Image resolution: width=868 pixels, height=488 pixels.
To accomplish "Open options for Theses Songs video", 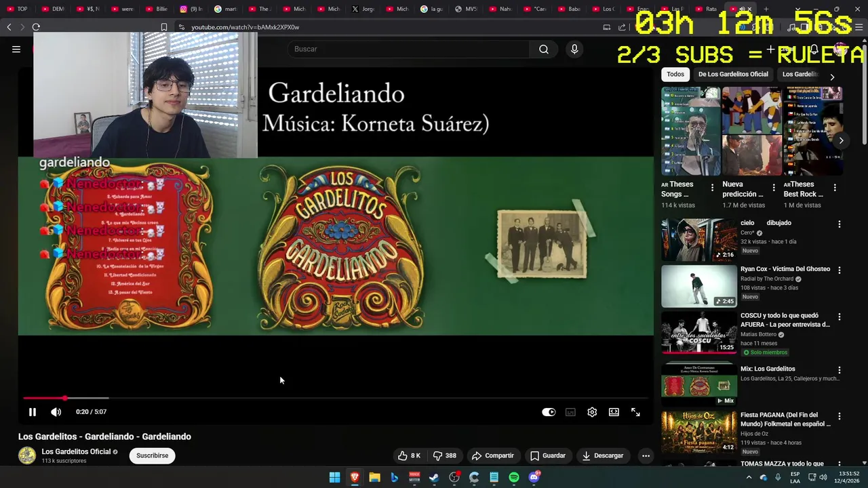I will 712,188.
